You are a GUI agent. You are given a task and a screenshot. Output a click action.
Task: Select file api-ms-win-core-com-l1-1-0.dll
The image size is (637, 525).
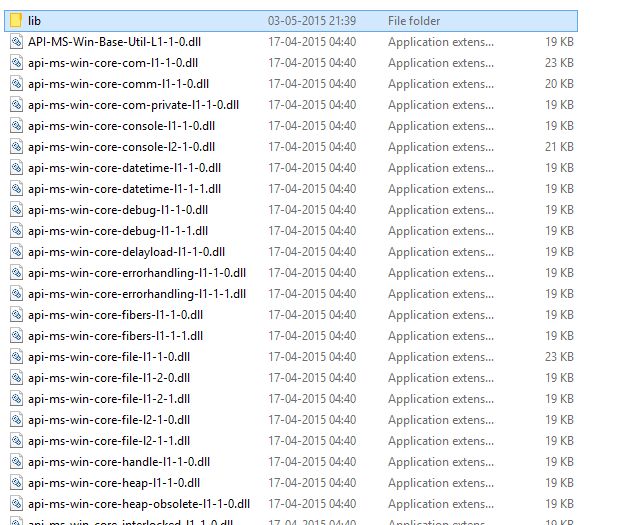[113, 63]
